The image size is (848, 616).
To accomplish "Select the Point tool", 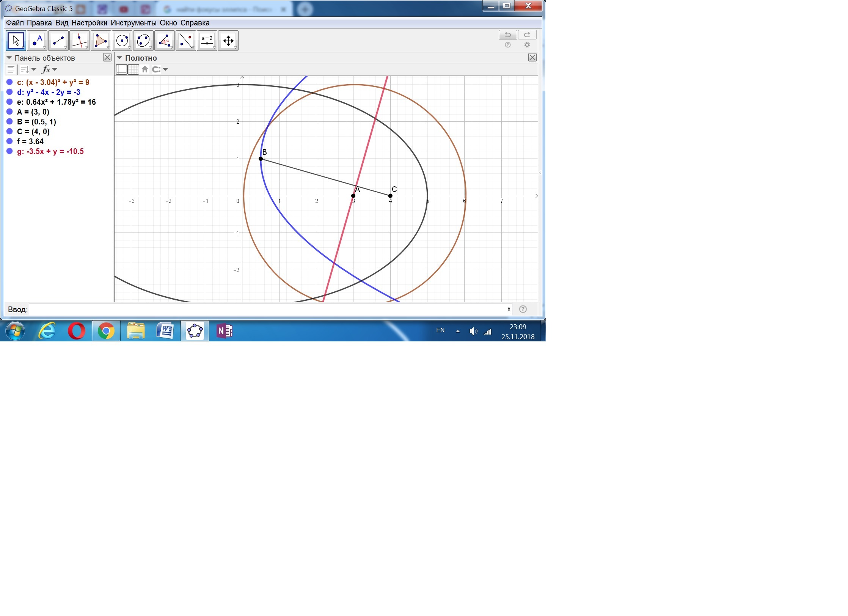I will tap(37, 41).
